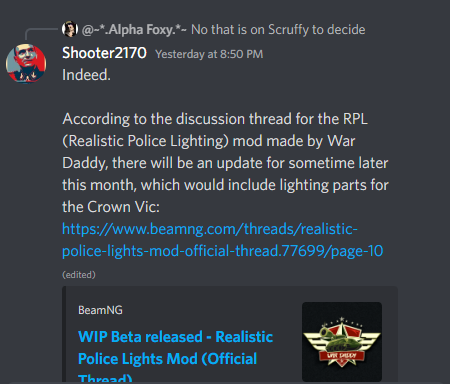Viewport: 450px width, 384px height.
Task: Click the 'Yesterday at 8:50 PM' timestamp
Action: 209,54
